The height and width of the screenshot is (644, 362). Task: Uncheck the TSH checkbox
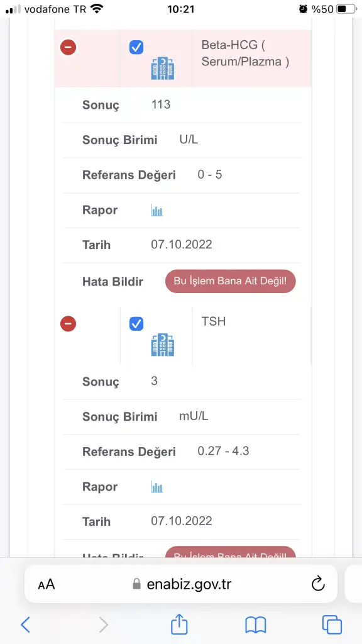click(136, 324)
